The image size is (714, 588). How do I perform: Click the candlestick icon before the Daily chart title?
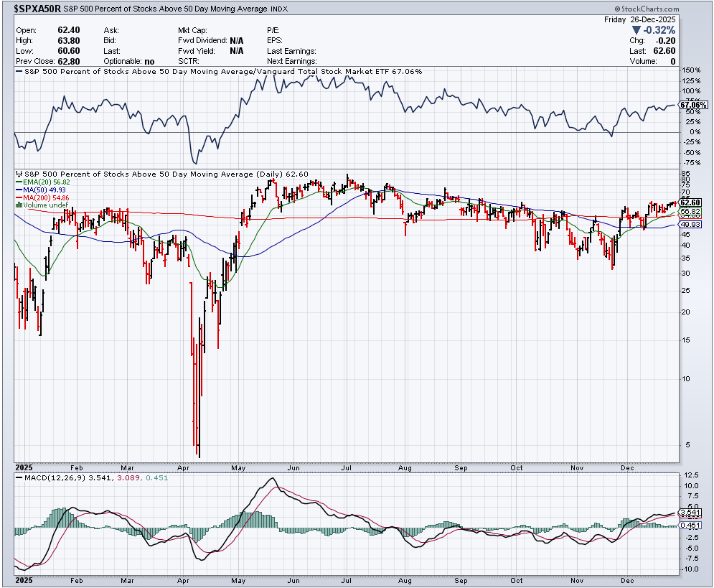click(x=19, y=174)
